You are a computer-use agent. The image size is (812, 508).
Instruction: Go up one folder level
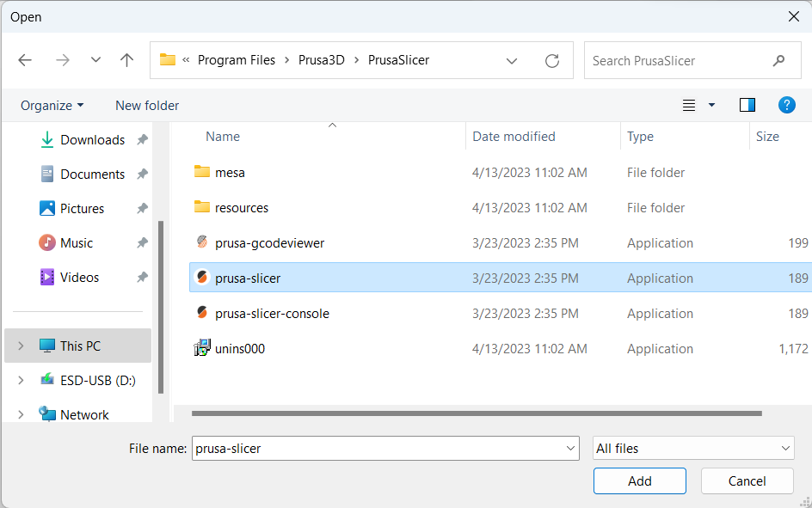click(x=127, y=60)
